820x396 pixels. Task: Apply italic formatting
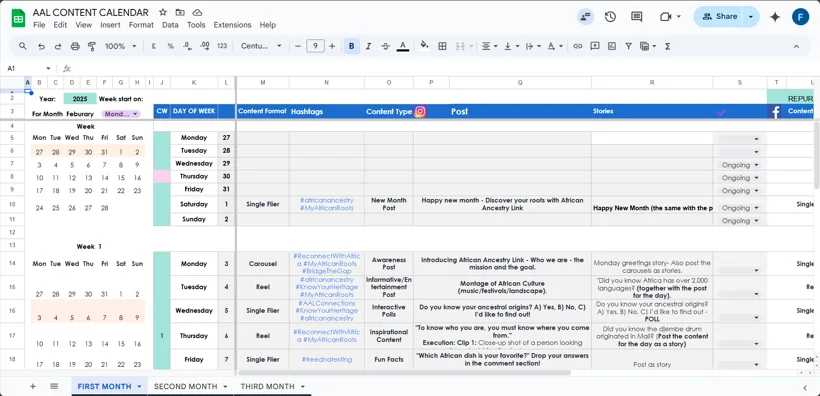tap(368, 46)
